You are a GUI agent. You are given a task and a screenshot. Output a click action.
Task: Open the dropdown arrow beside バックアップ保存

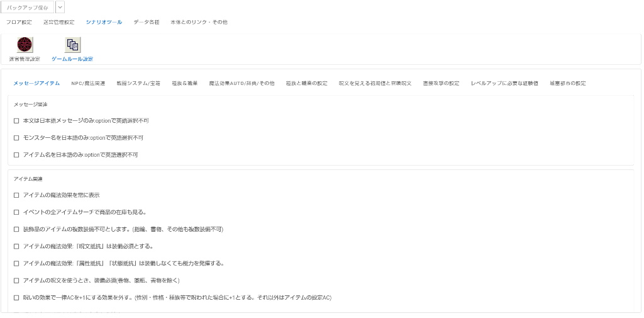coord(60,7)
